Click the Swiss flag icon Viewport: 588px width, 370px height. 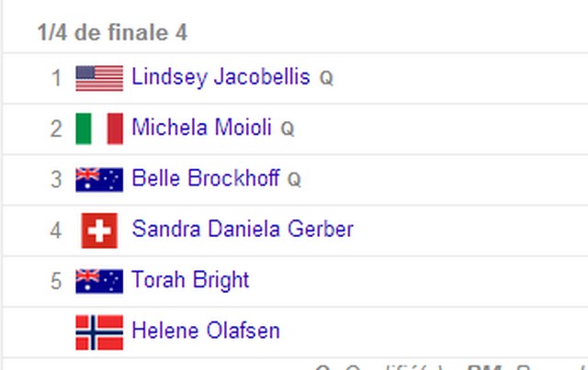[99, 230]
